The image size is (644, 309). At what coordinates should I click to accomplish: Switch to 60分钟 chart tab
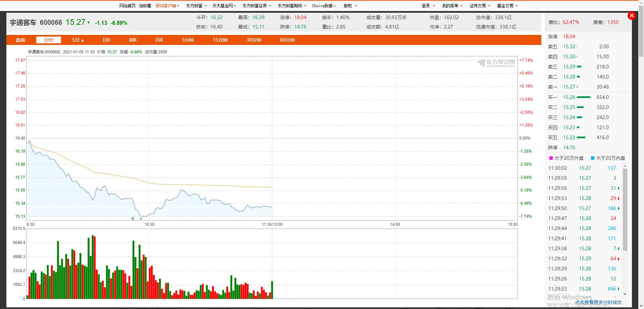point(287,40)
